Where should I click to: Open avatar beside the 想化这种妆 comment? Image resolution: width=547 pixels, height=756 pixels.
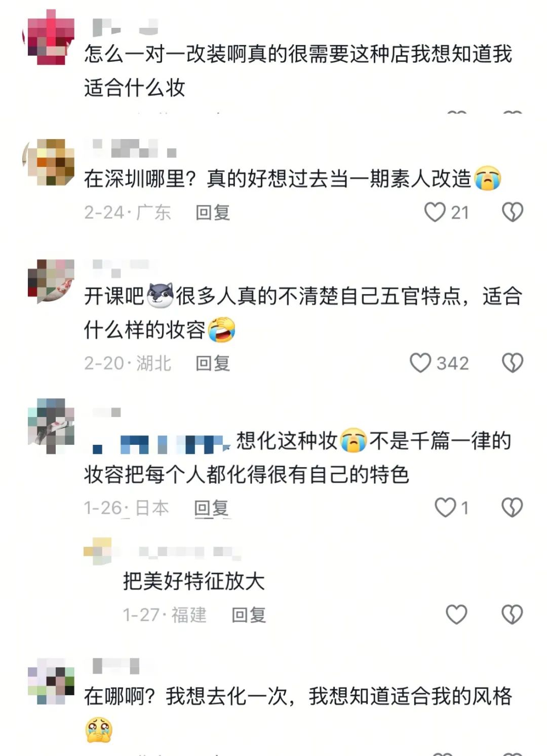click(50, 426)
